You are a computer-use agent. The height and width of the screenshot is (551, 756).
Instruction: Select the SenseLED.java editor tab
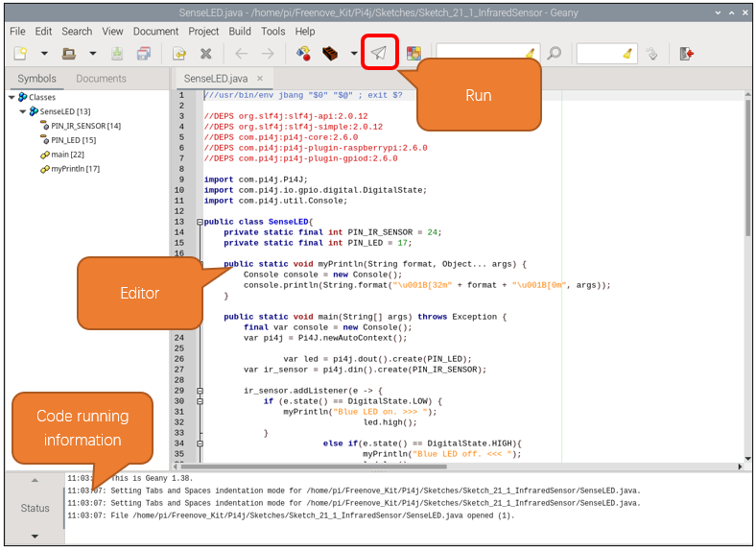216,79
